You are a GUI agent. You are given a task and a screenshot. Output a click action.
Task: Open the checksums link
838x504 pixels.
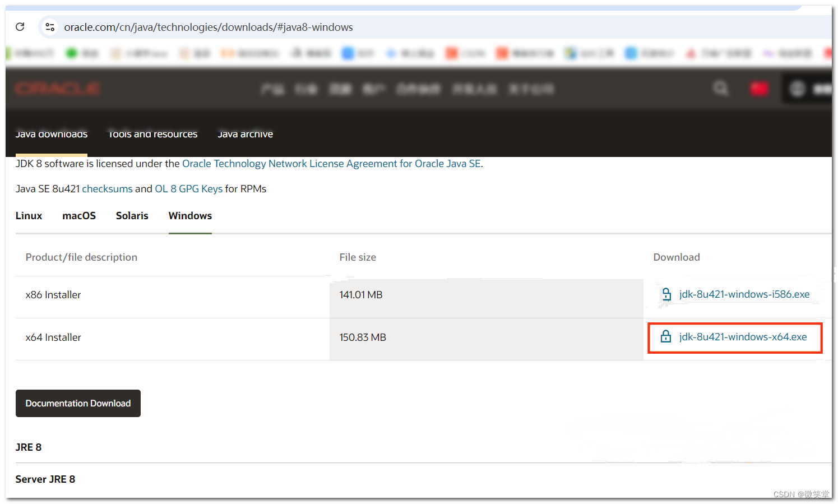(108, 189)
